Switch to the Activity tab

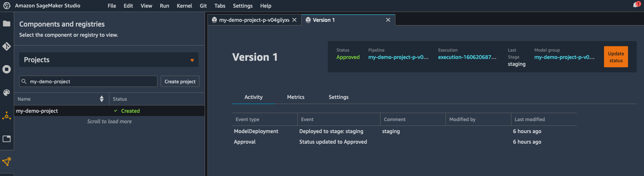coord(253,97)
